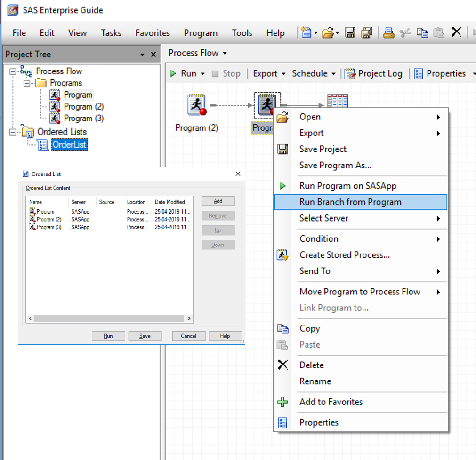Click the green Run toolbar button
This screenshot has height=460, width=476.
pos(183,73)
